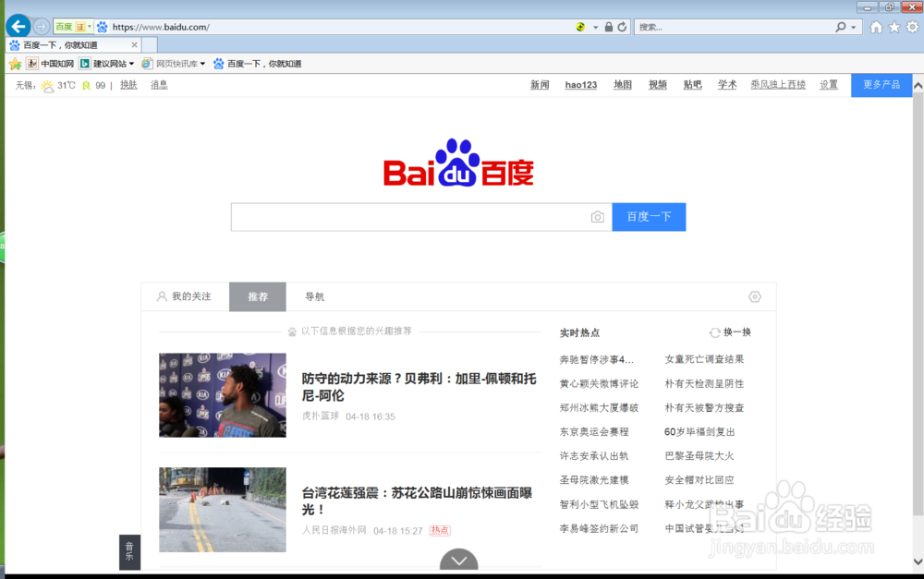Open hot topic 许志安承认出轨
924x579 pixels.
[x=594, y=456]
